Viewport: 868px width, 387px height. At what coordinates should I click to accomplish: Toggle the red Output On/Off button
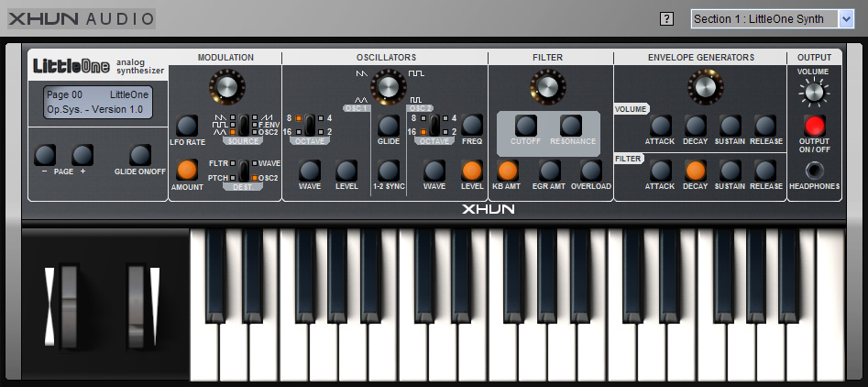(x=814, y=127)
